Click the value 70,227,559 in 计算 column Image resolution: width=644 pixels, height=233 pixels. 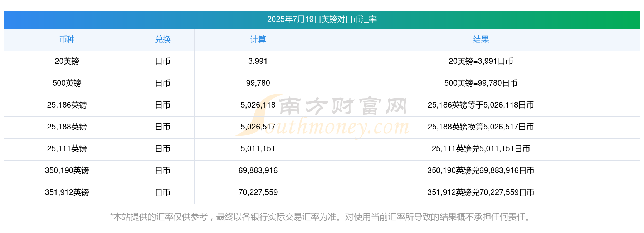pyautogui.click(x=258, y=192)
